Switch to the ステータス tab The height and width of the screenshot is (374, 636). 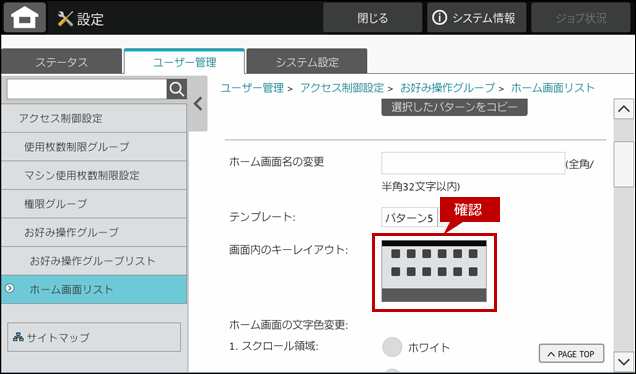click(62, 62)
